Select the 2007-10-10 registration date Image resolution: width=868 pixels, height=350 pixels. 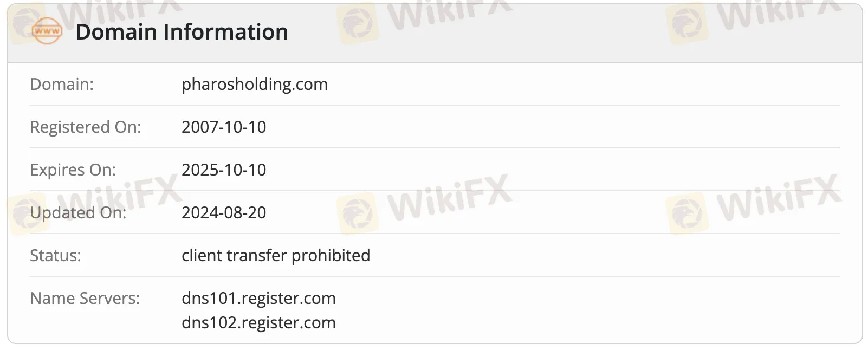click(x=223, y=127)
